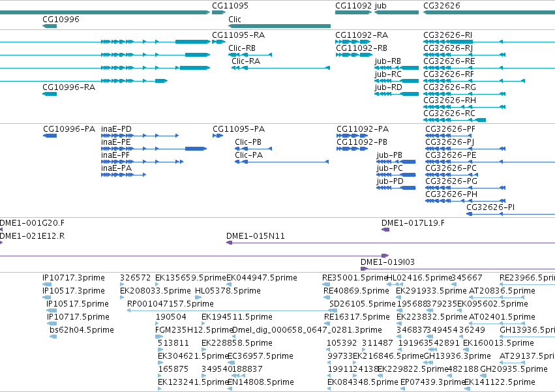Click the Clic-RA transcript label
Screen dimensions: 555x392
[x=246, y=61]
